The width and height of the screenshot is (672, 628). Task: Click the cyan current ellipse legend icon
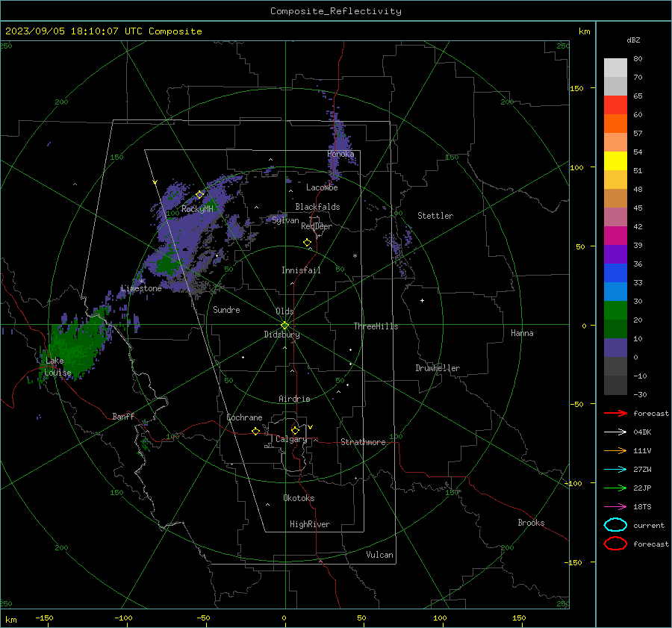[615, 525]
